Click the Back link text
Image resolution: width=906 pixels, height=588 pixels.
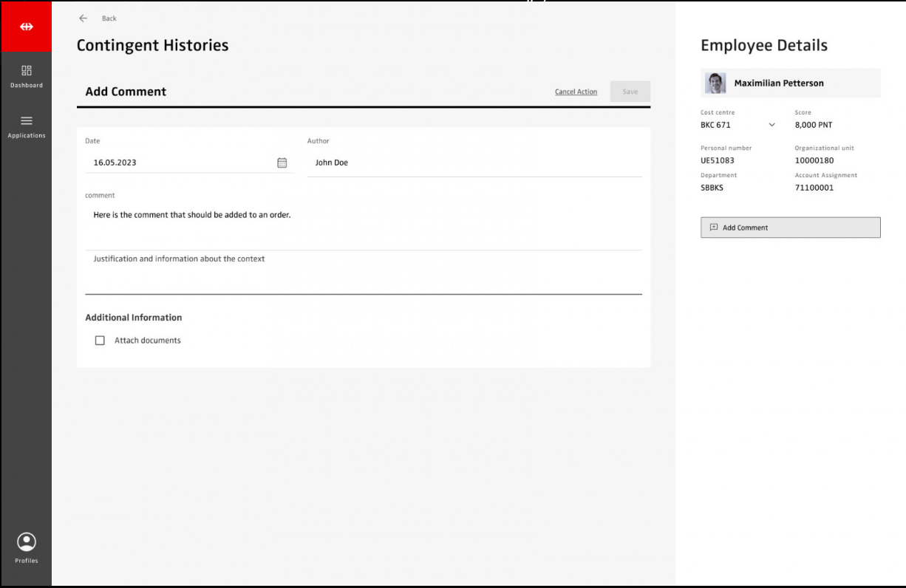click(109, 18)
